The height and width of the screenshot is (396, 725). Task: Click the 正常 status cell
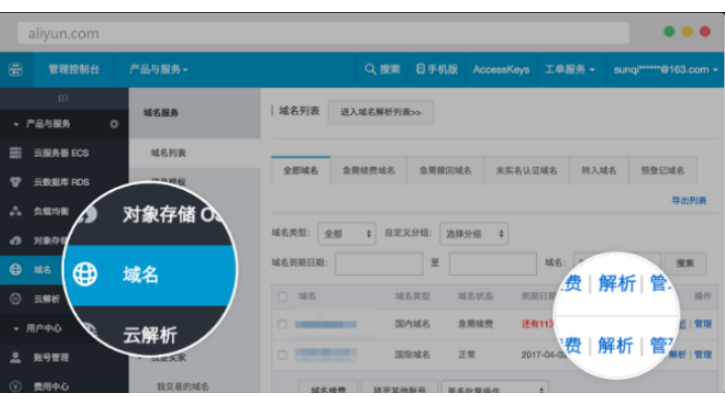[x=467, y=355]
